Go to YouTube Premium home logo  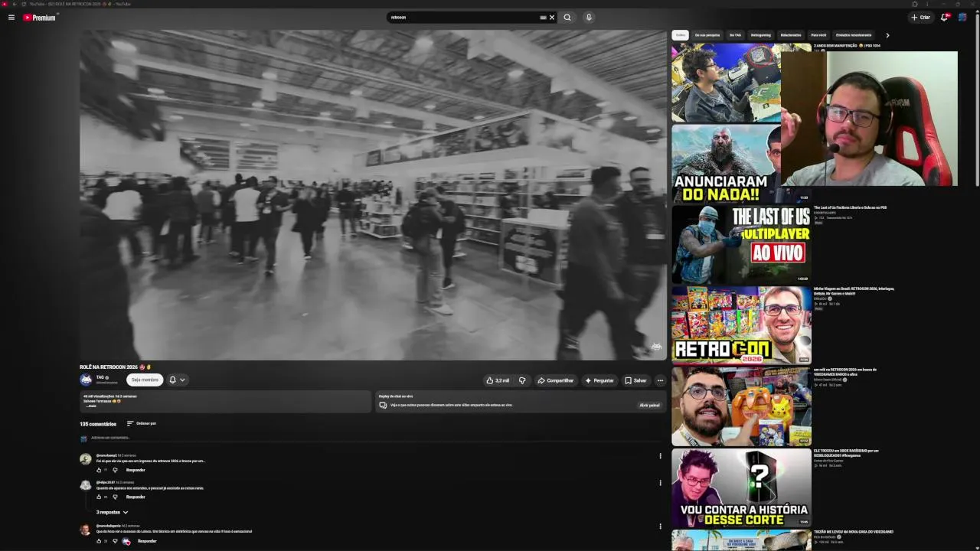[x=39, y=18]
